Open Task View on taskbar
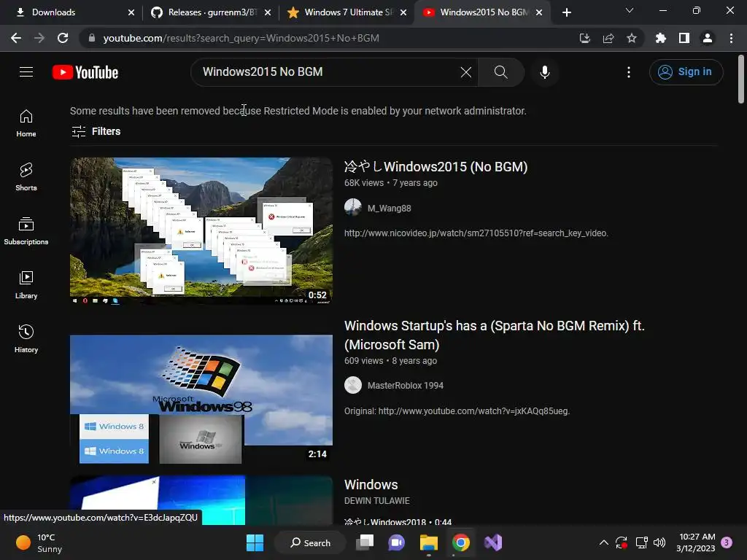 (365, 542)
